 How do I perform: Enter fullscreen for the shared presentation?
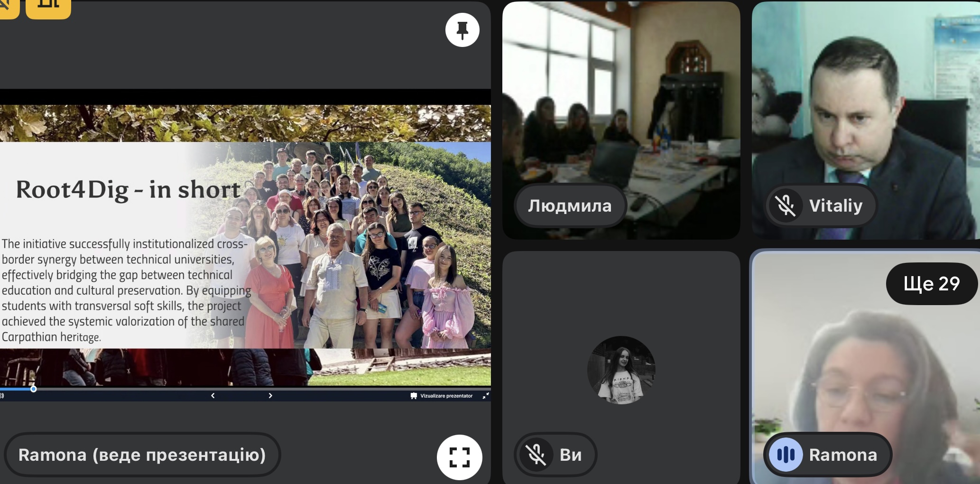459,457
